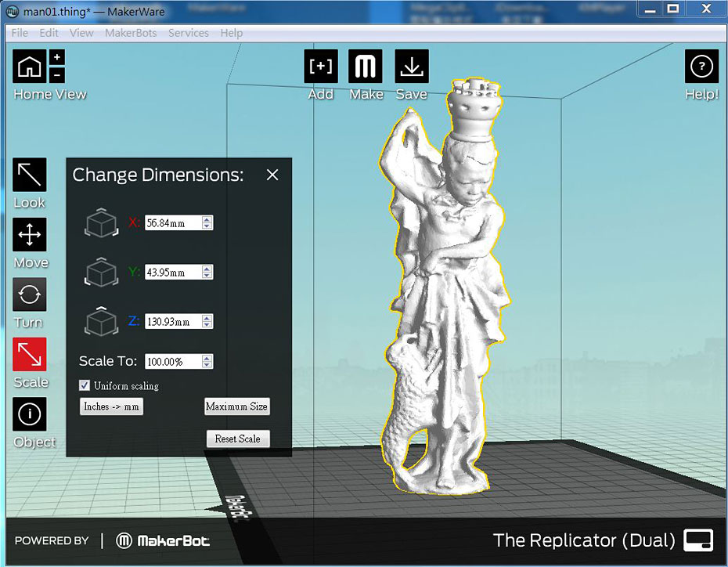Click The Replicator (Dual) label
Viewport: 728px width, 567px height.
[584, 540]
